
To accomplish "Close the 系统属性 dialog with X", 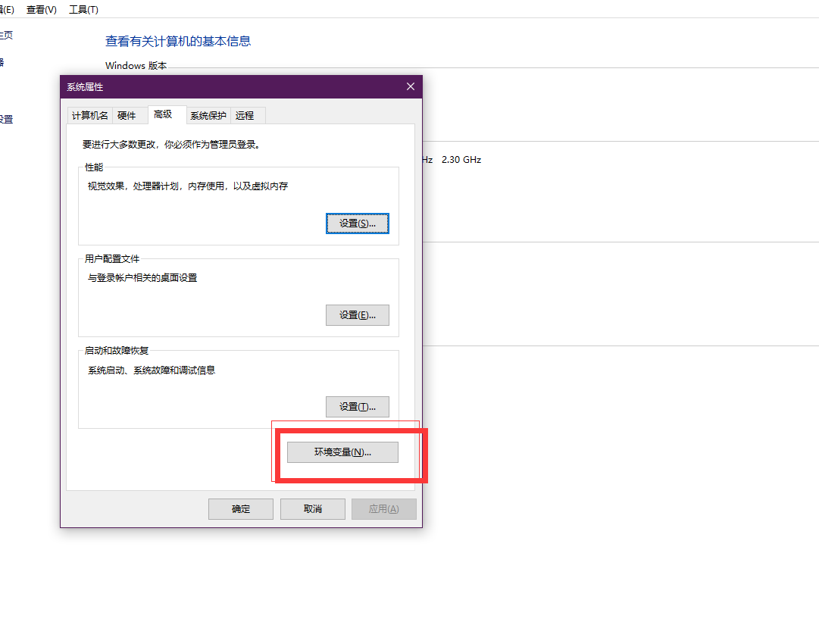I will click(x=411, y=87).
